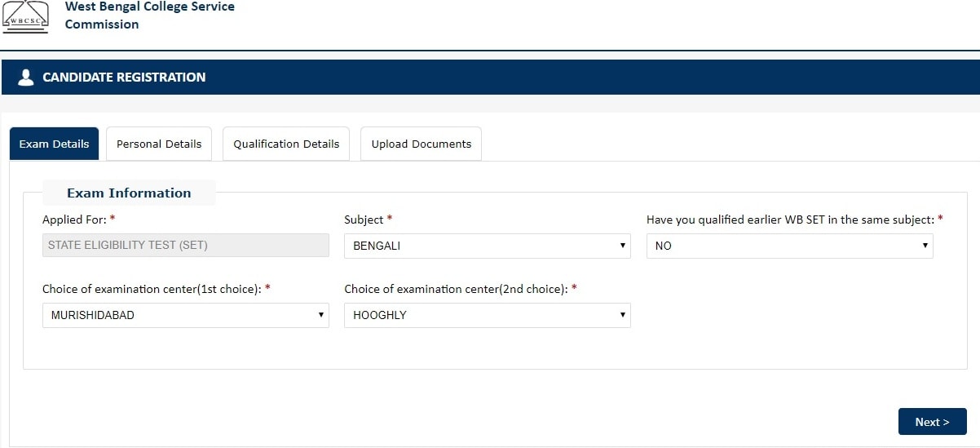This screenshot has width=980, height=448.
Task: Click the West Bengal College Service Commission title
Action: 149,16
